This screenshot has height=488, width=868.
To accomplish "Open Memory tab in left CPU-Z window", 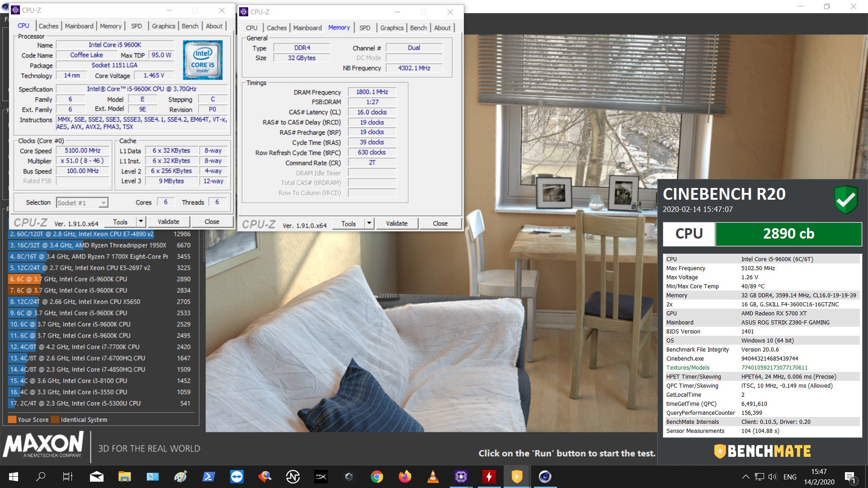I will tap(111, 26).
